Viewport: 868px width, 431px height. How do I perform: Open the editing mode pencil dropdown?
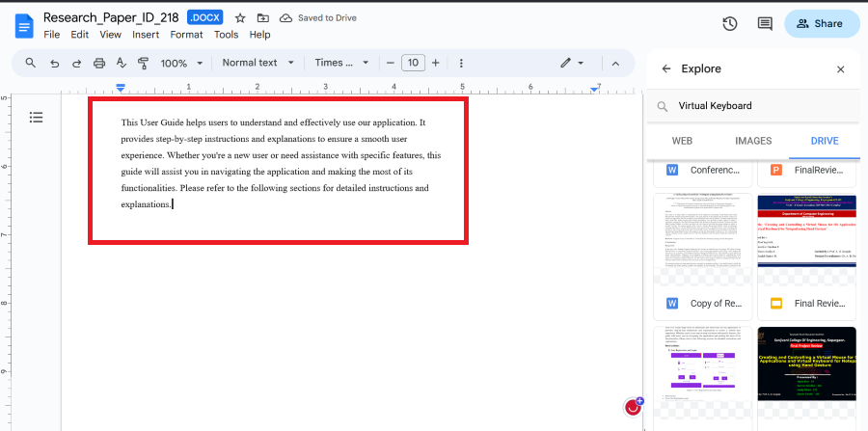(572, 63)
